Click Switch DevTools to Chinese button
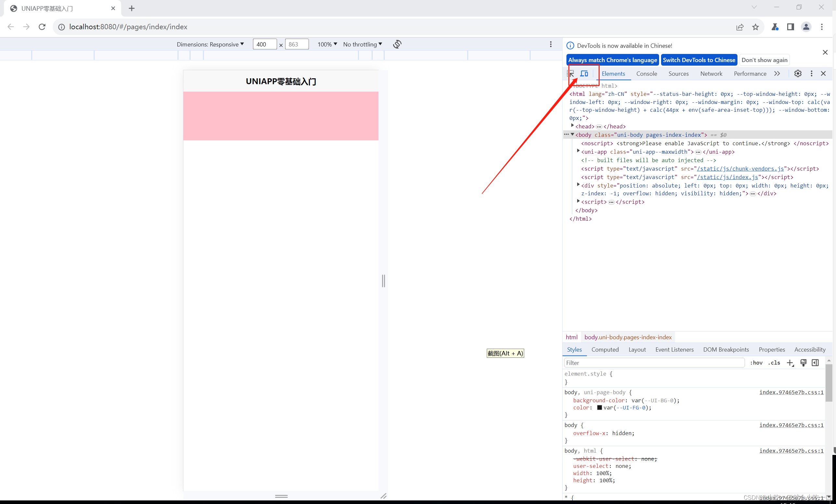The height and width of the screenshot is (504, 836). 699,60
